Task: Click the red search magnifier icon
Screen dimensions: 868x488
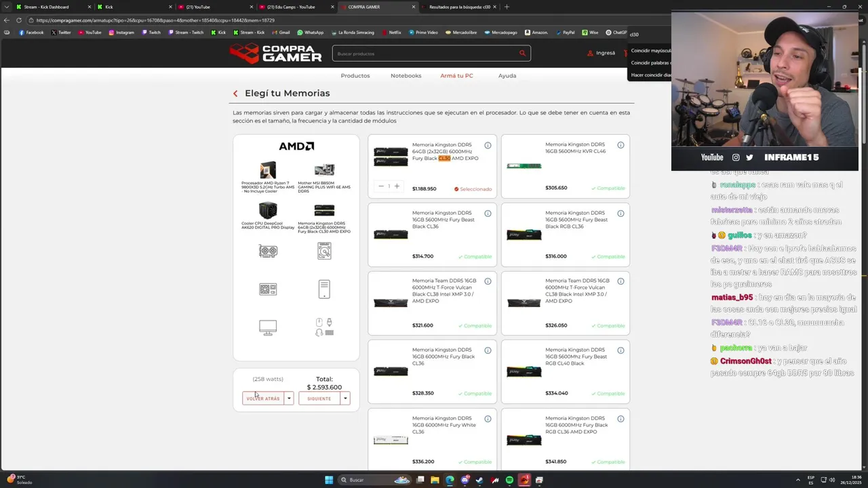Action: coord(522,53)
